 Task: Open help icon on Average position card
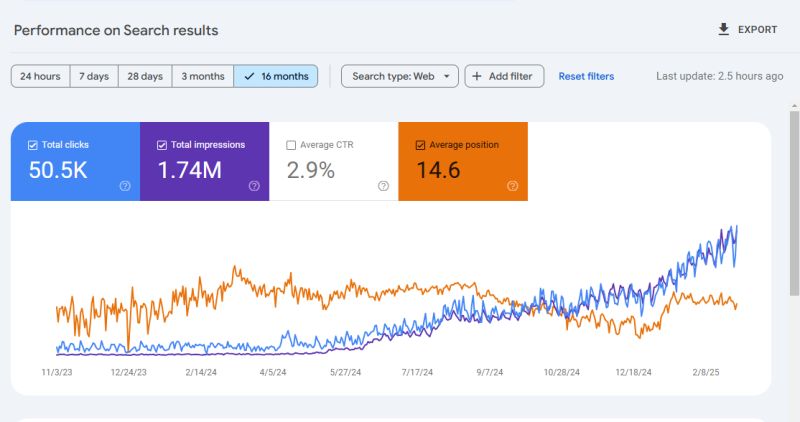coord(513,186)
